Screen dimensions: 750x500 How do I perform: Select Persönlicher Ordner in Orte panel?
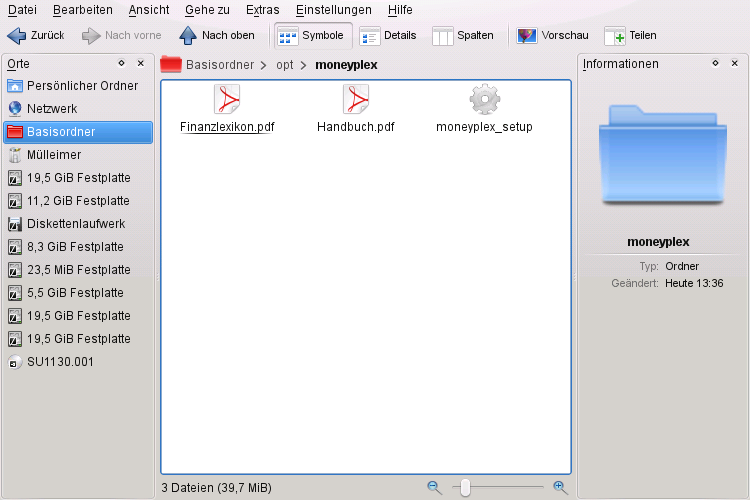point(78,86)
